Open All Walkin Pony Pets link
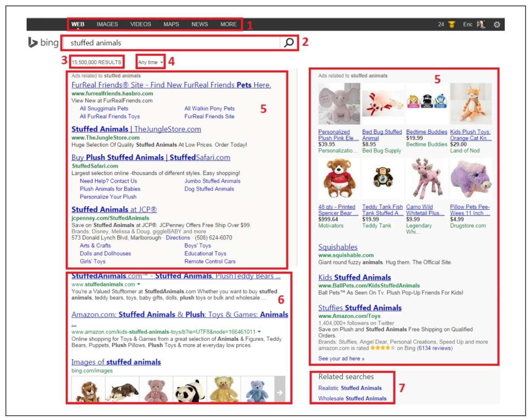530x420 pixels. (210, 109)
